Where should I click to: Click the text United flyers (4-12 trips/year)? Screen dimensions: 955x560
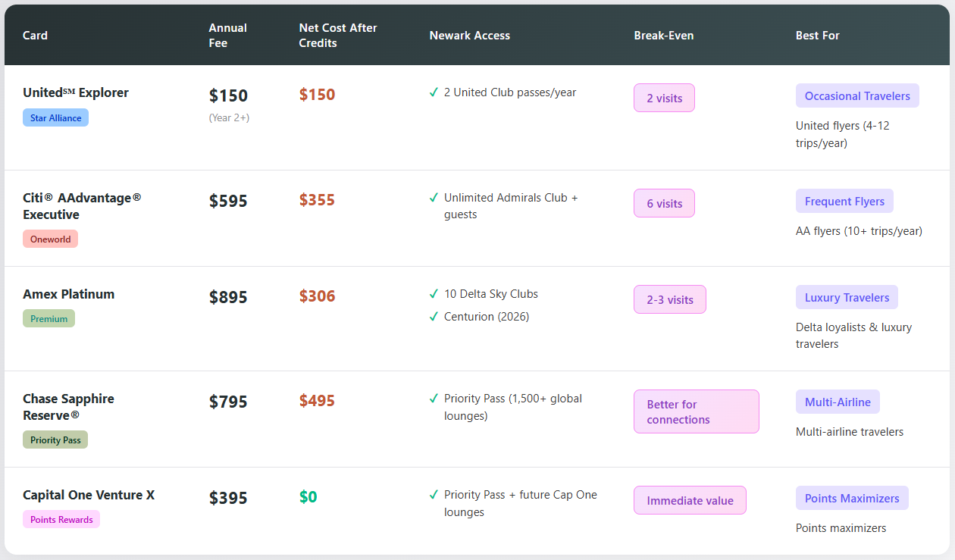coord(843,134)
